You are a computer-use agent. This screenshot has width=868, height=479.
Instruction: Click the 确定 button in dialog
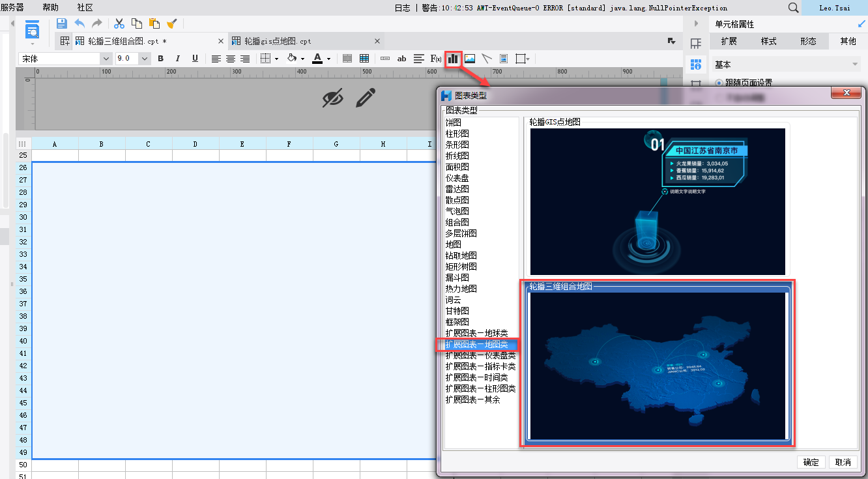tap(811, 462)
